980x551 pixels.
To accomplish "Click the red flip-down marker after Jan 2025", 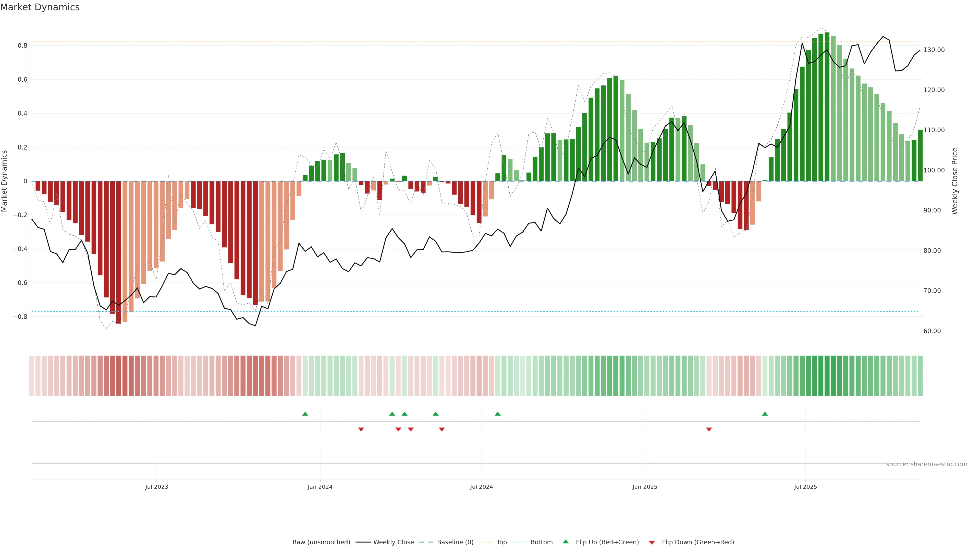I will (709, 429).
